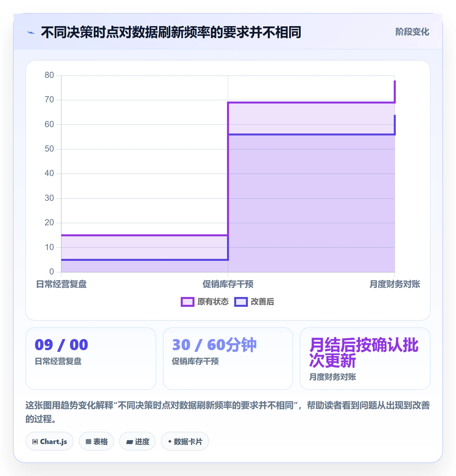Image resolution: width=456 pixels, height=476 pixels.
Task: Click the chart title 不同决策时点对数据刷新频率的要求并不相同
Action: pyautogui.click(x=171, y=32)
